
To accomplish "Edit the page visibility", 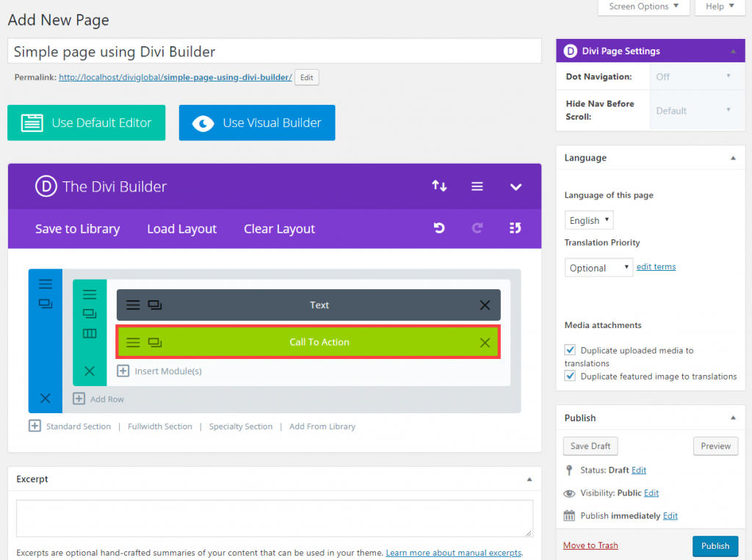I will click(x=651, y=493).
